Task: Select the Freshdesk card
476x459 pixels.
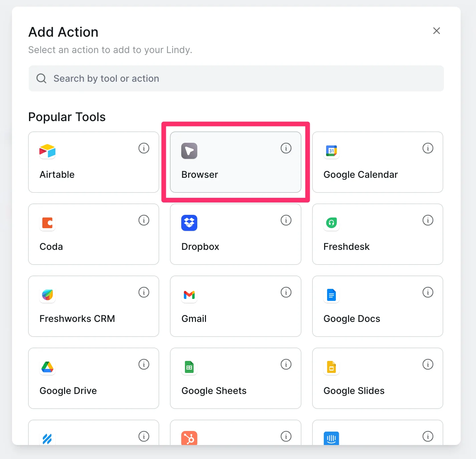Action: tap(378, 234)
